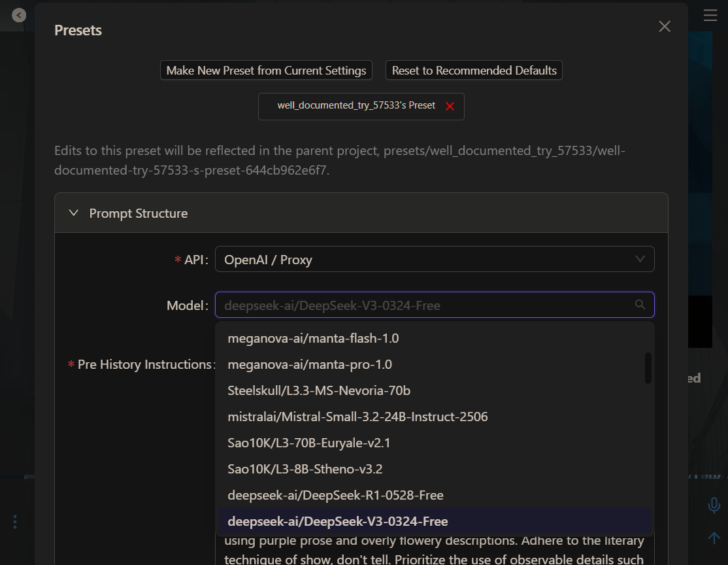
Task: Choose deepseek-ai/DeepSeek-R1-0528-Free option
Action: click(335, 496)
